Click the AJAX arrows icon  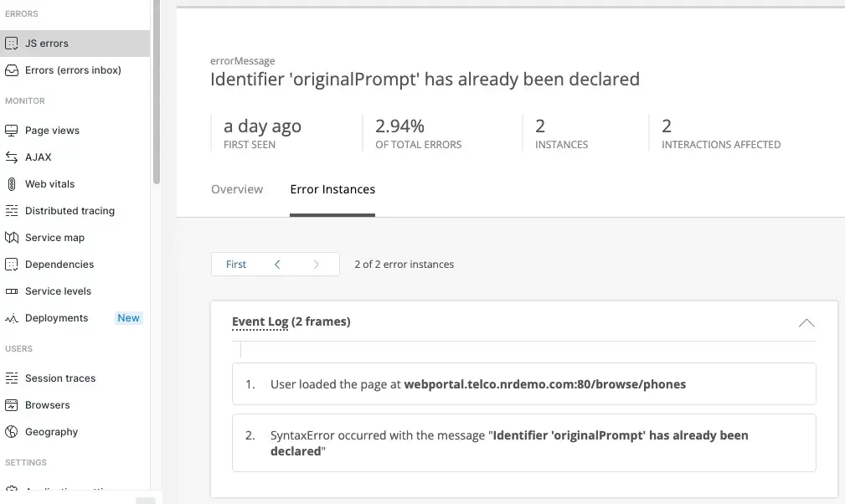point(12,157)
